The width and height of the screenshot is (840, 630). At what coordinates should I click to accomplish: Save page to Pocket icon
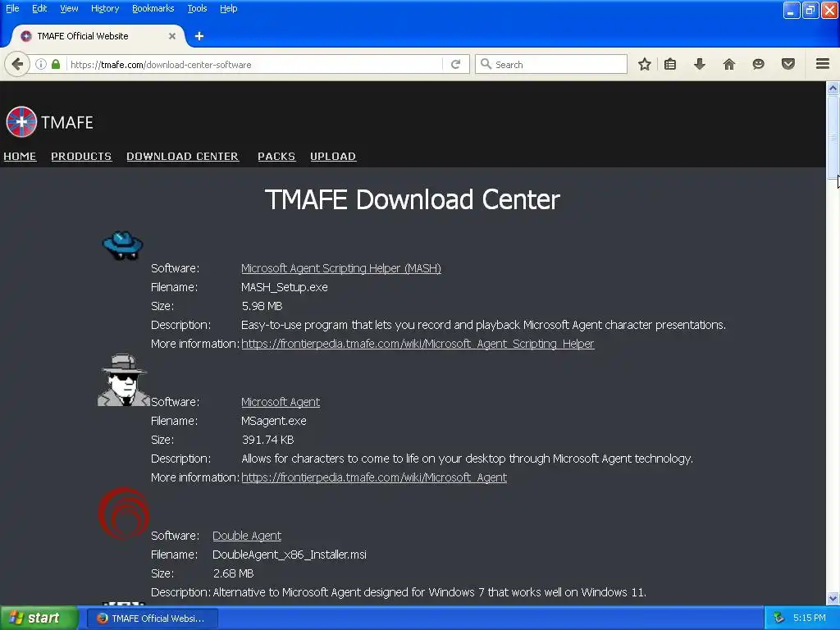788,64
